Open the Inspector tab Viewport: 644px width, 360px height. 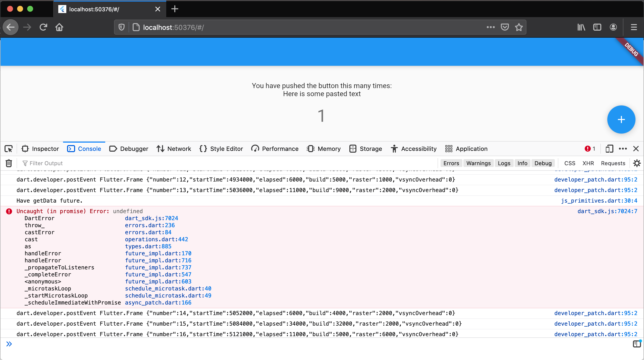(x=40, y=149)
